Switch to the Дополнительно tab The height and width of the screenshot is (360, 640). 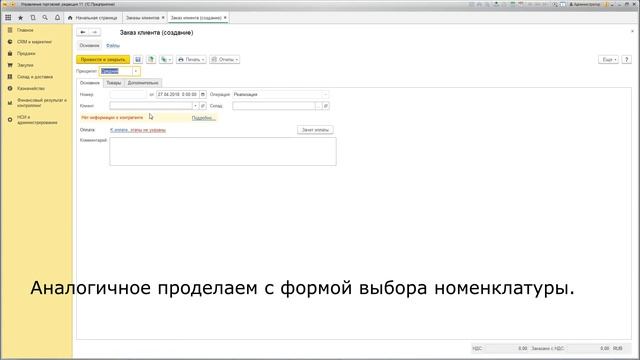(x=143, y=83)
